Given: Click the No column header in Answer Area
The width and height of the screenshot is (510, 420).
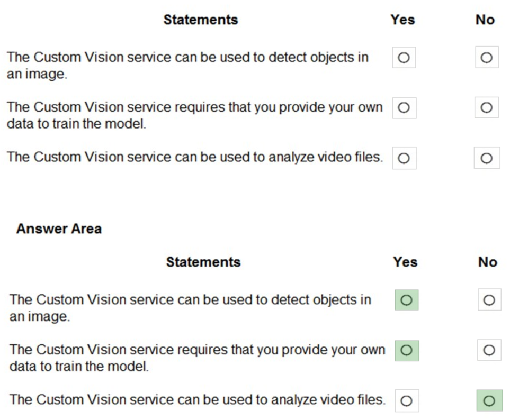Looking at the screenshot, I should tap(487, 262).
